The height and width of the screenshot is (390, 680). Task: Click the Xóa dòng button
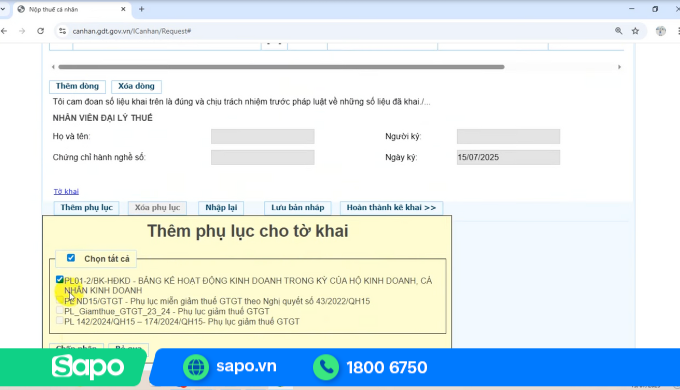136,86
